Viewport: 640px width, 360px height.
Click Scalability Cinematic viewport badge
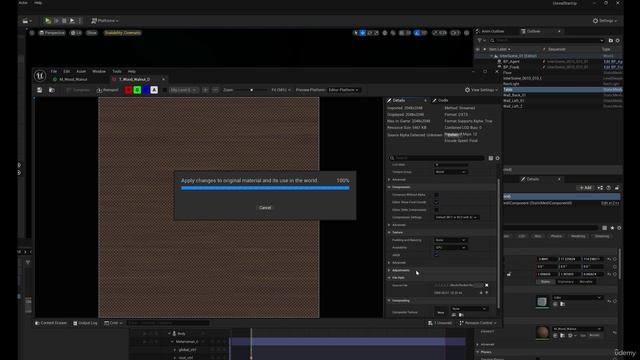[122, 33]
